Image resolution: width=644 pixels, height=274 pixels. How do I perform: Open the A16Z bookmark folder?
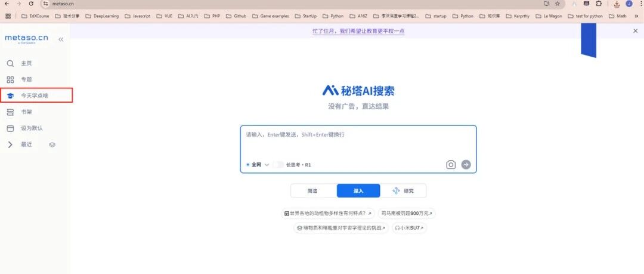click(x=358, y=16)
